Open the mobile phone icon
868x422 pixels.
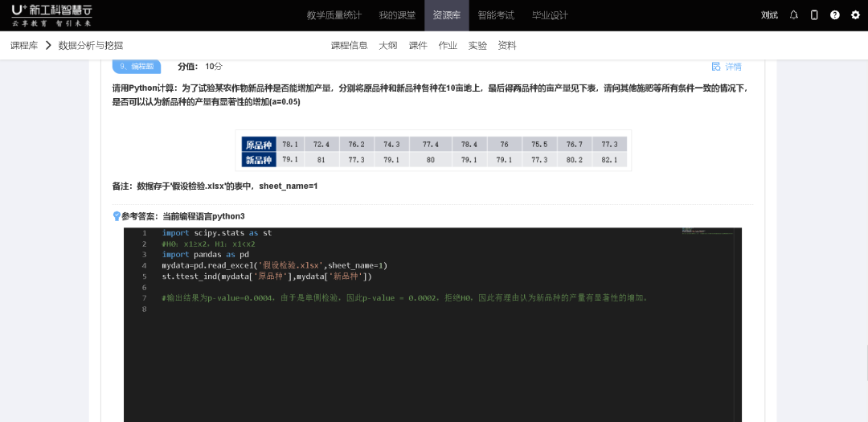[814, 15]
